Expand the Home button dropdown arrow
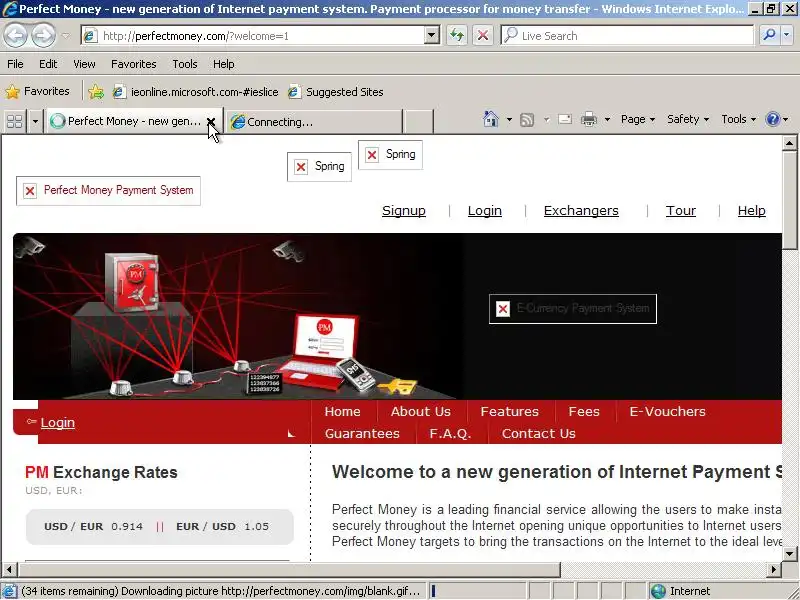This screenshot has width=800, height=600. tap(509, 119)
